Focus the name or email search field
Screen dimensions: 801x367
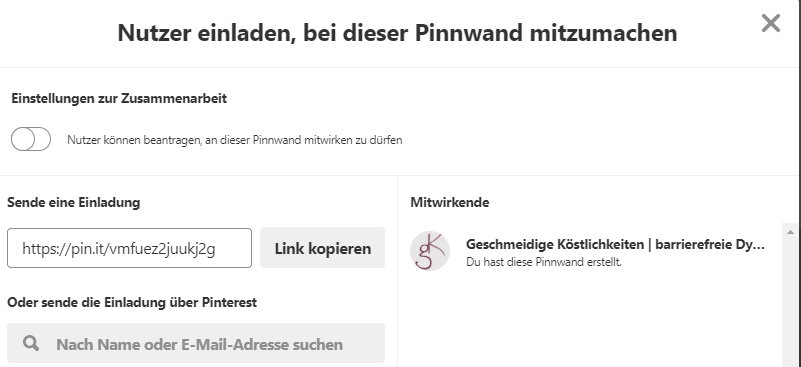click(196, 343)
